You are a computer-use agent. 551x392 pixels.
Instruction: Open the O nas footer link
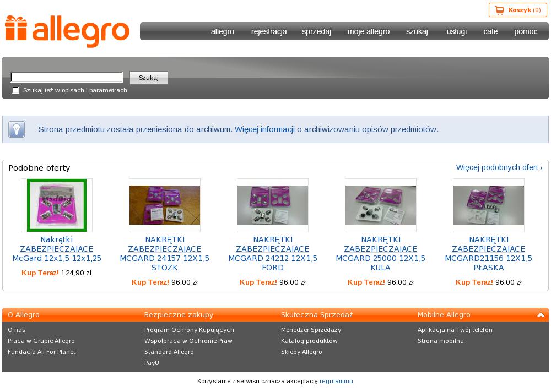[17, 330]
